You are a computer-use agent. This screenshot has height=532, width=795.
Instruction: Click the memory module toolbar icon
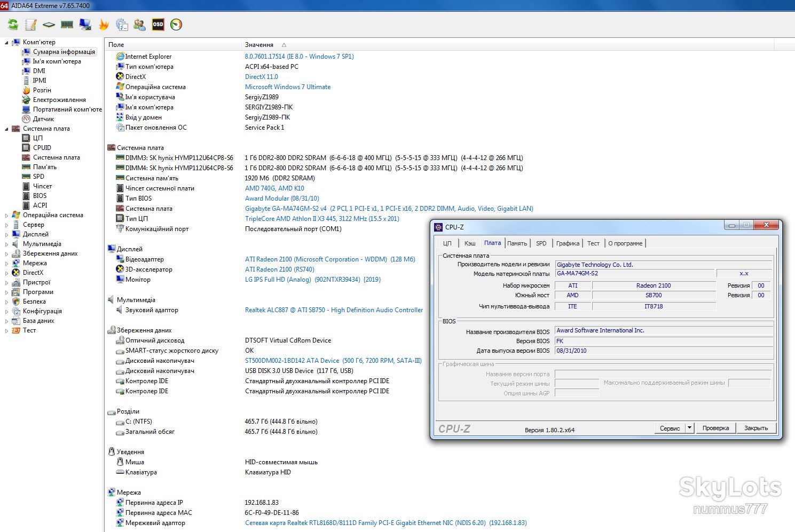coord(67,25)
